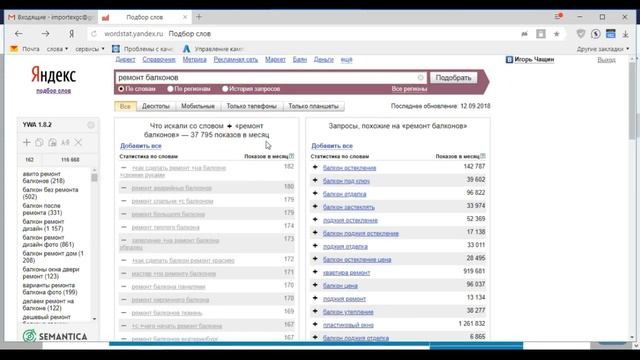Select the 'Все' device tab
Image resolution: width=640 pixels, height=360 pixels.
tap(125, 106)
